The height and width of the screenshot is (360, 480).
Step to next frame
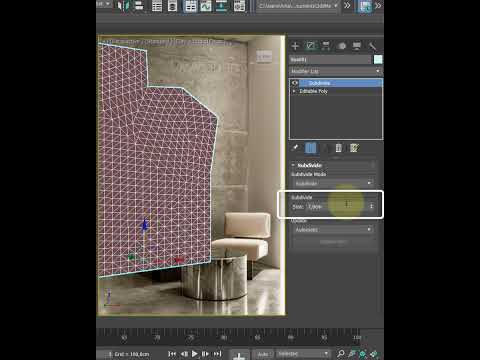(x=206, y=354)
